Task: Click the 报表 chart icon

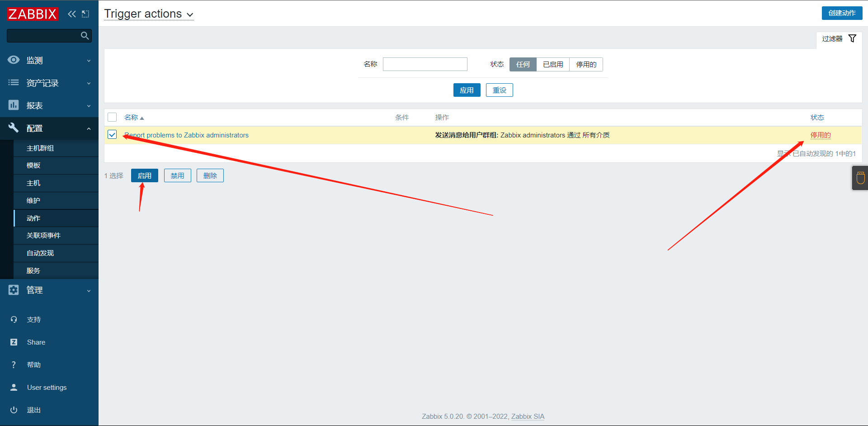Action: 14,105
